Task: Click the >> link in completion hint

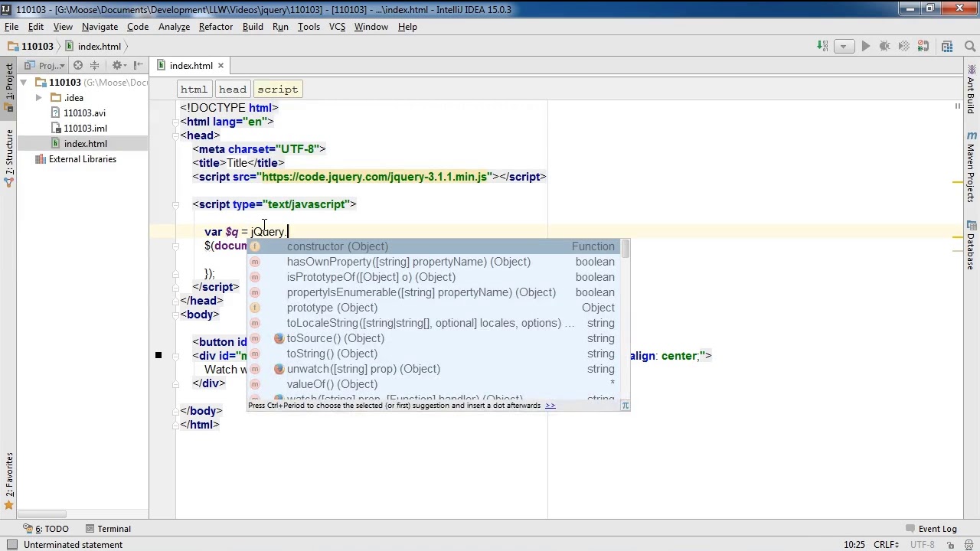Action: pyautogui.click(x=550, y=406)
